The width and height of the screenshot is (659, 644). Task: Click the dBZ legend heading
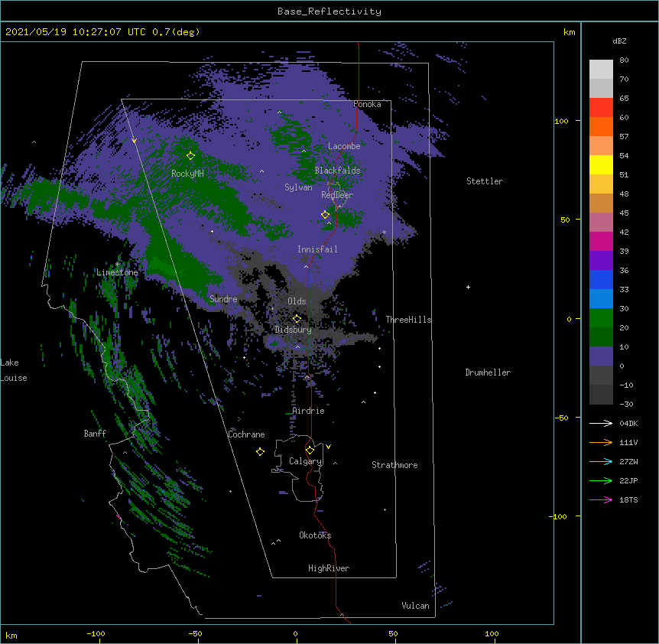coord(619,41)
